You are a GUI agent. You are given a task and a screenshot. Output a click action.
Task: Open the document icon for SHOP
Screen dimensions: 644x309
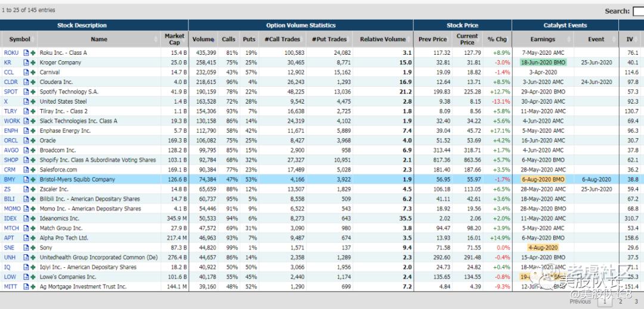click(x=26, y=160)
